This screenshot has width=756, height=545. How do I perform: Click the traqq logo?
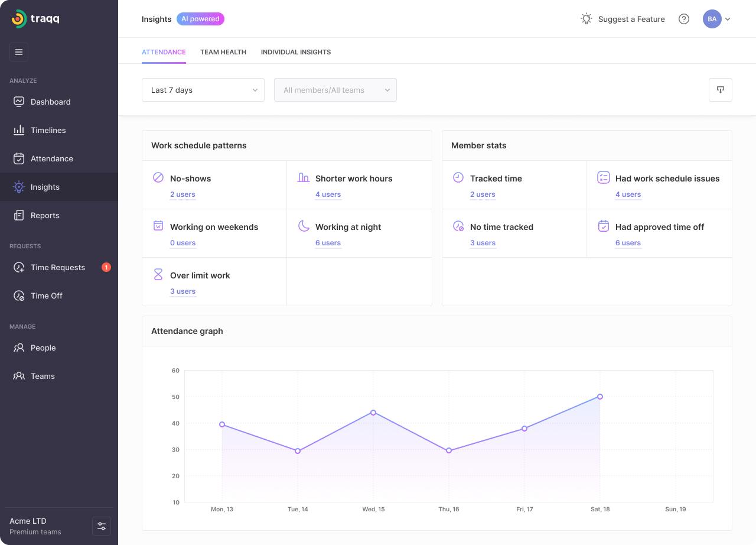click(x=35, y=19)
